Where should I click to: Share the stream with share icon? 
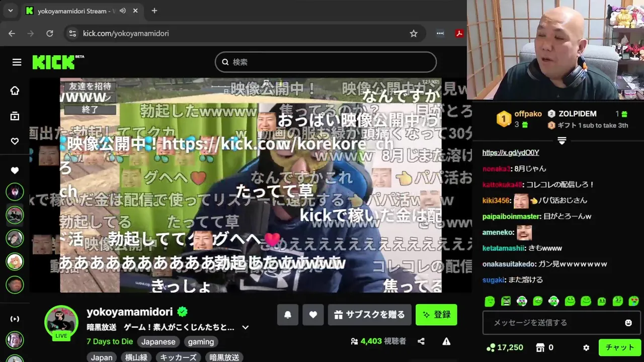tap(421, 341)
